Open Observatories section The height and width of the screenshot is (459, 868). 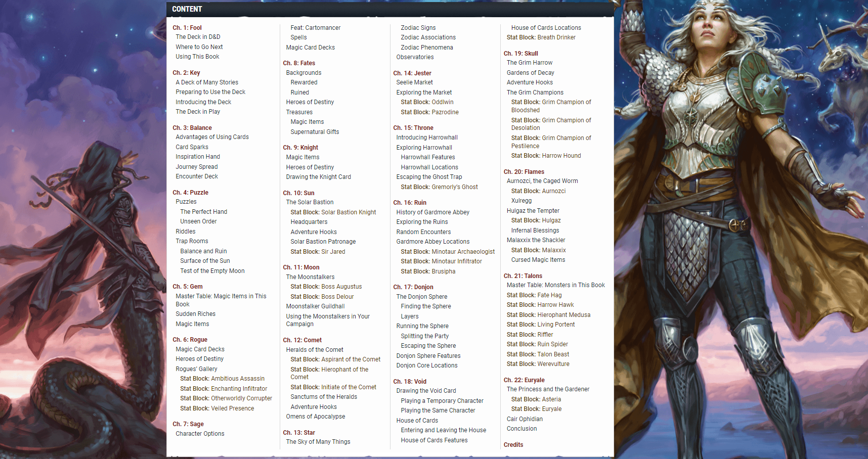click(415, 57)
